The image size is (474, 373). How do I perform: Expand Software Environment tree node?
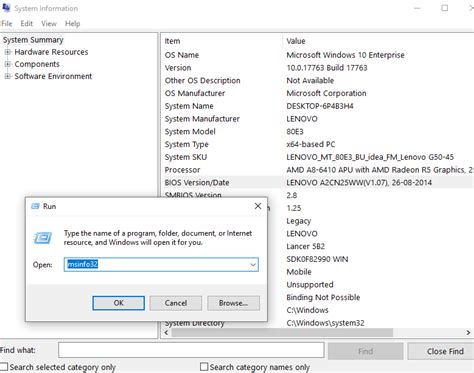7,76
